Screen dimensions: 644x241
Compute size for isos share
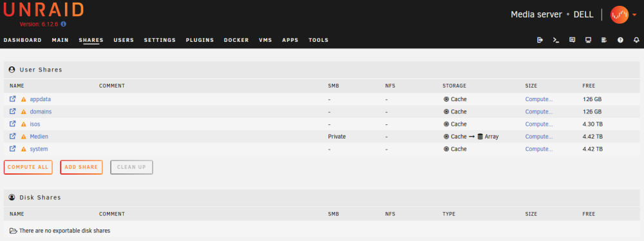pyautogui.click(x=539, y=124)
